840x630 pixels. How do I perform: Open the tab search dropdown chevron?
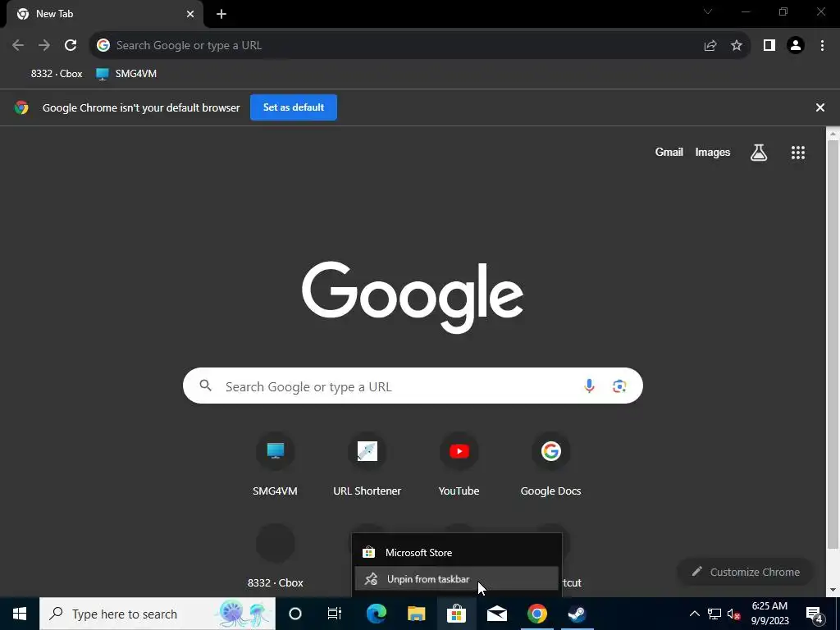pos(708,11)
